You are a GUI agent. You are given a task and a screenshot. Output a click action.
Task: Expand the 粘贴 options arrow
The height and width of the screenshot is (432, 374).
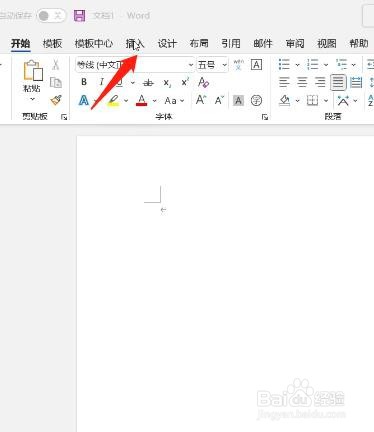click(x=32, y=99)
